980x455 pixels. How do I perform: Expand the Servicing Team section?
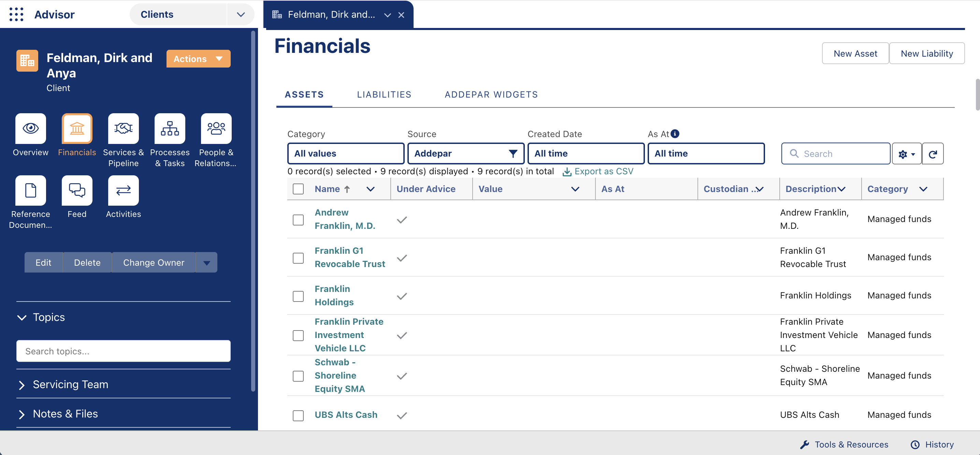22,385
